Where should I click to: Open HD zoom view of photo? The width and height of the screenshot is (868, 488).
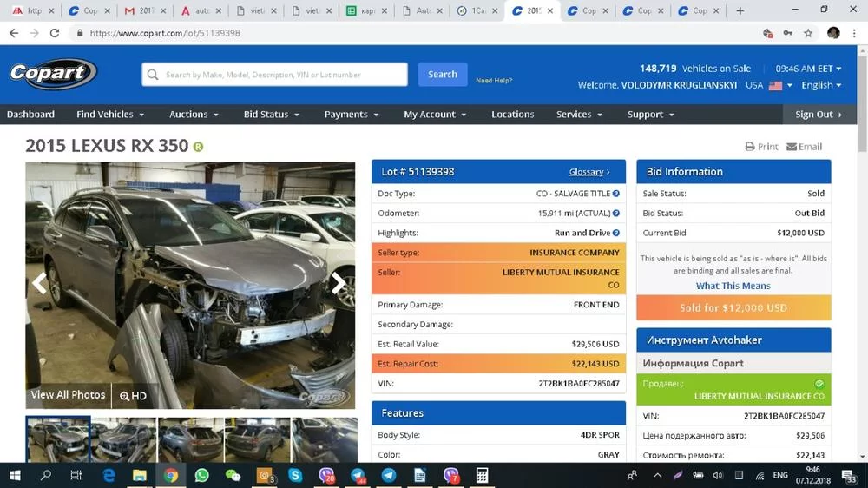[134, 396]
